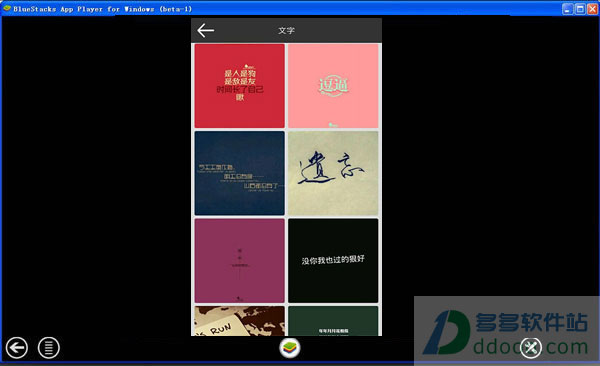Maximize the BlueStacks App Player window
Image resolution: width=600 pixels, height=366 pixels.
point(580,8)
